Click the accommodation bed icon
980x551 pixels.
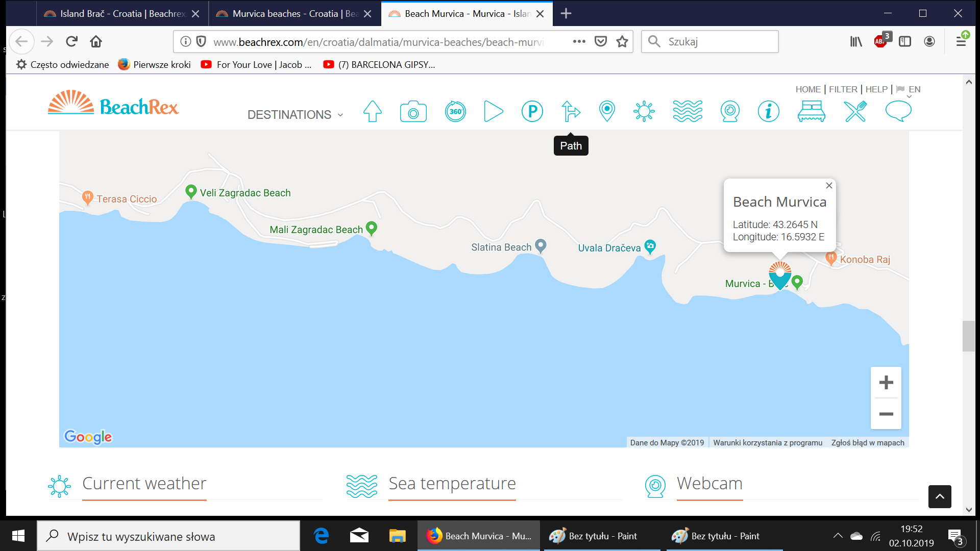coord(811,111)
